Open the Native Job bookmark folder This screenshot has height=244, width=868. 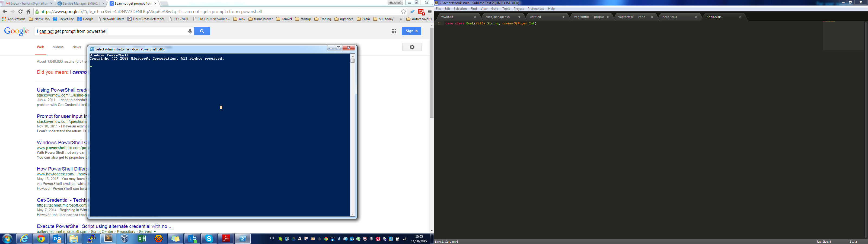(39, 19)
